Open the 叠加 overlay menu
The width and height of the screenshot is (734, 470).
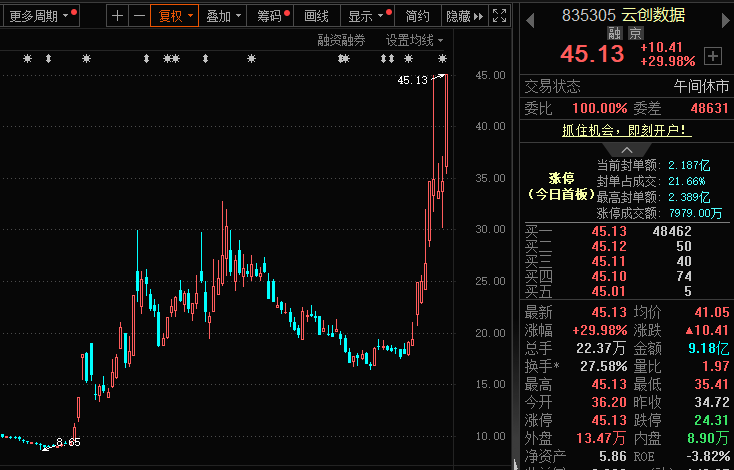coord(222,16)
